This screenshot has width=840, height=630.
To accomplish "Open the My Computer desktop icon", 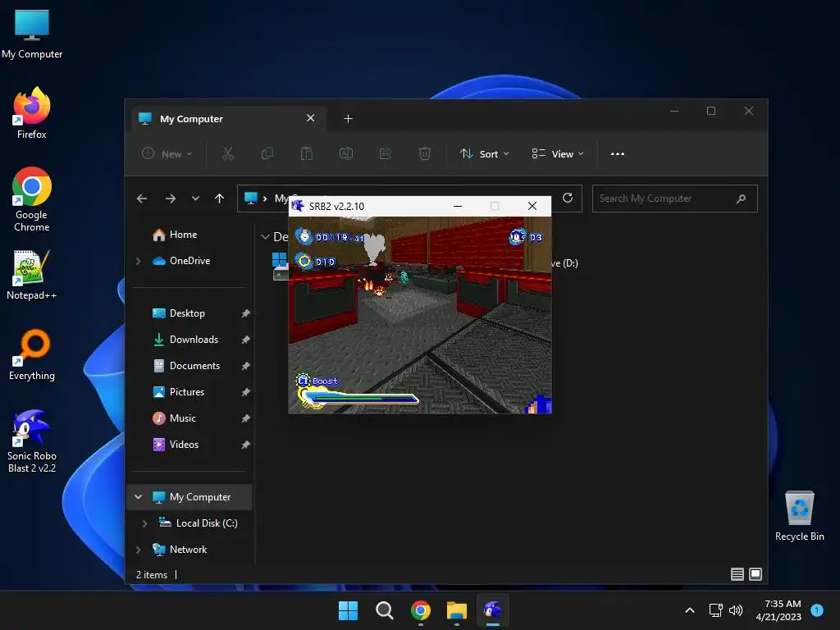I will (x=32, y=33).
